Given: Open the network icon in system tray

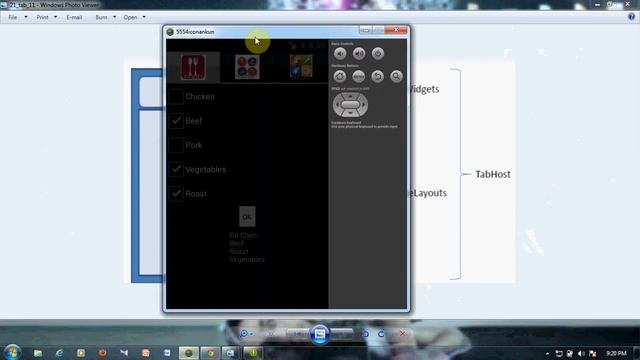Looking at the screenshot, I should pos(570,353).
